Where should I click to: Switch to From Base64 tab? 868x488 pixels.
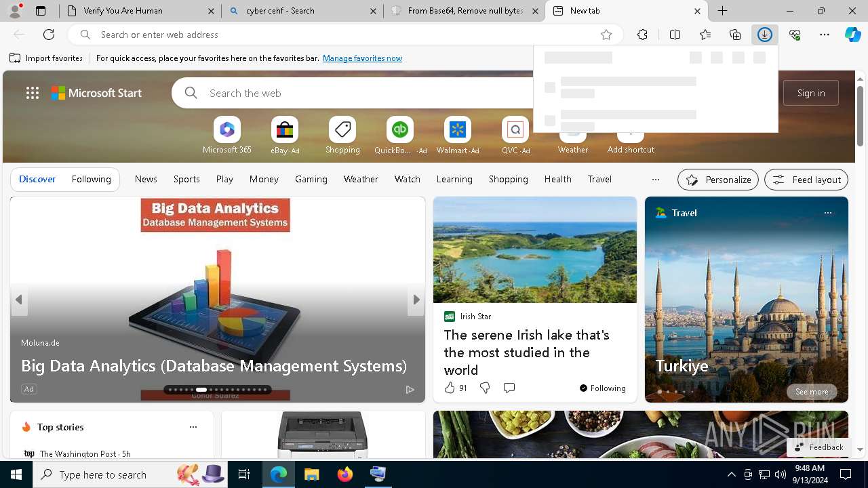[x=465, y=11]
